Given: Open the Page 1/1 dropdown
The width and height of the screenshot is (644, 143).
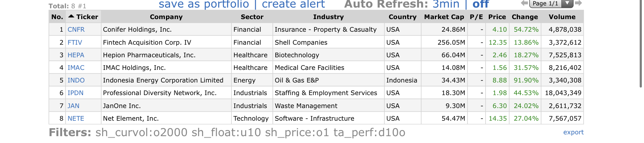Looking at the screenshot, I should point(551,4).
